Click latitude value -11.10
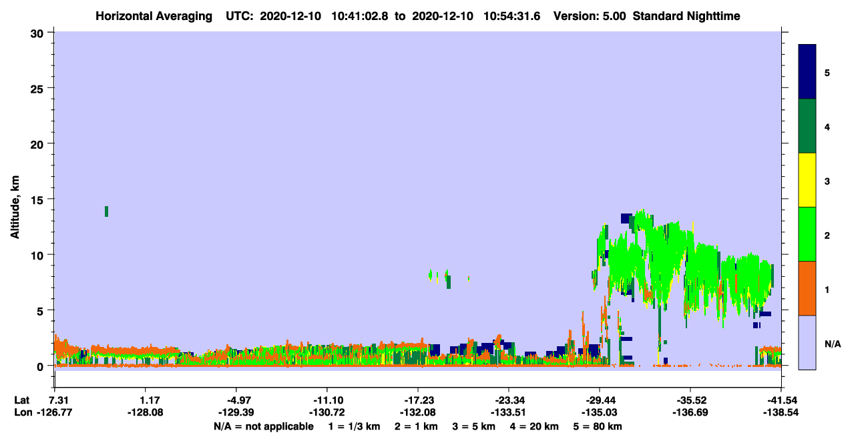The height and width of the screenshot is (445, 868). [327, 400]
